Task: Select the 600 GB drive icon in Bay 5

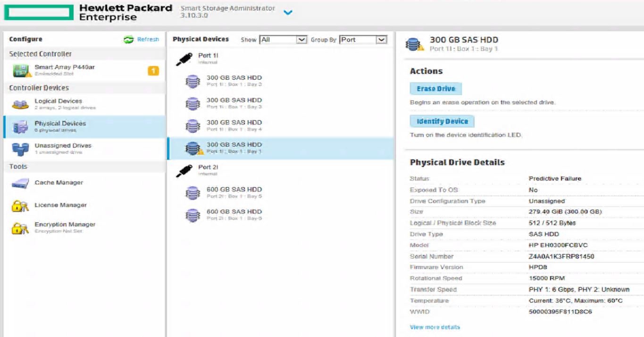Action: [x=192, y=193]
